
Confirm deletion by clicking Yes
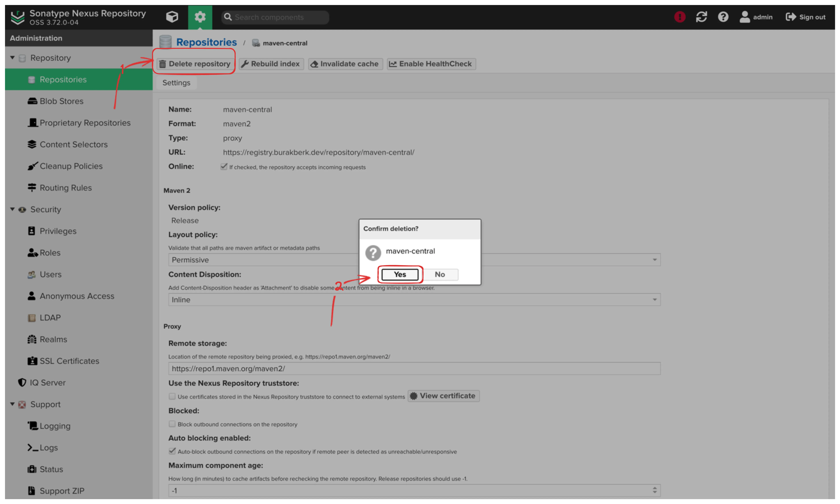click(x=400, y=274)
